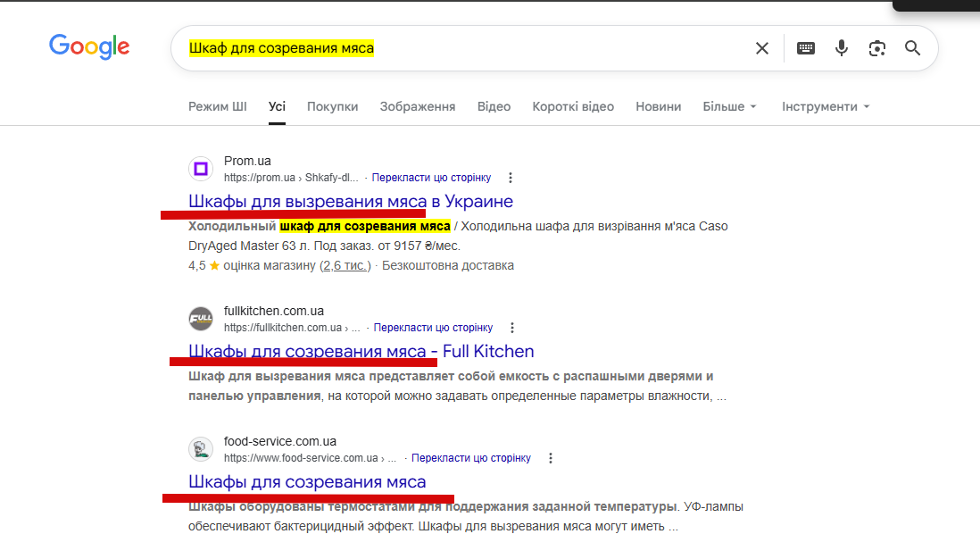Open the Новини tab
The width and height of the screenshot is (980, 559).
coord(658,106)
